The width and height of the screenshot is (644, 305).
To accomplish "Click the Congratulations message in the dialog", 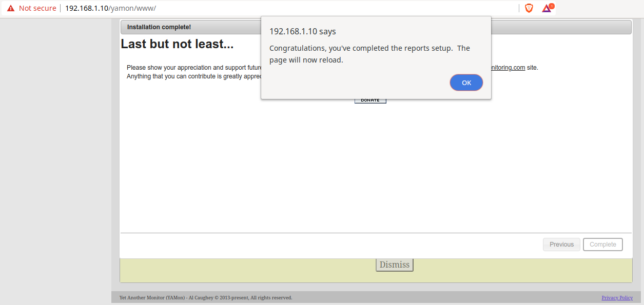I will 369,54.
